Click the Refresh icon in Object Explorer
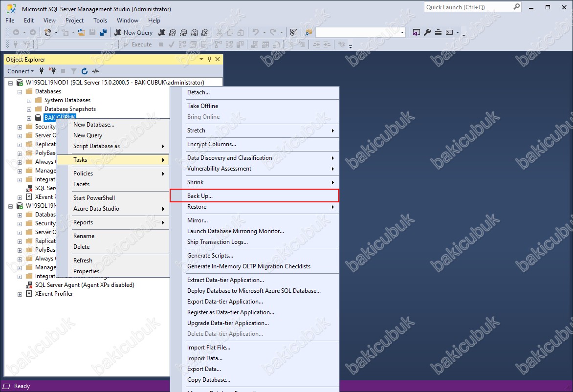The image size is (573, 392). (85, 71)
